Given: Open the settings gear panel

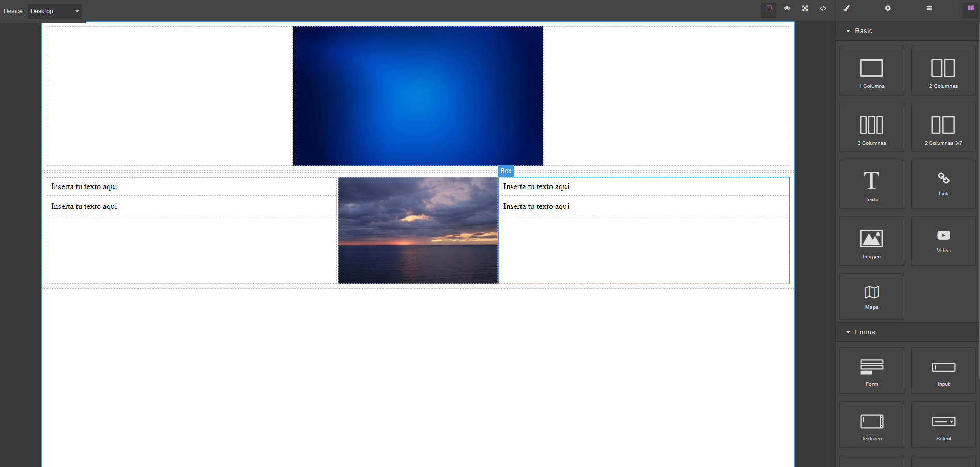Looking at the screenshot, I should (887, 8).
